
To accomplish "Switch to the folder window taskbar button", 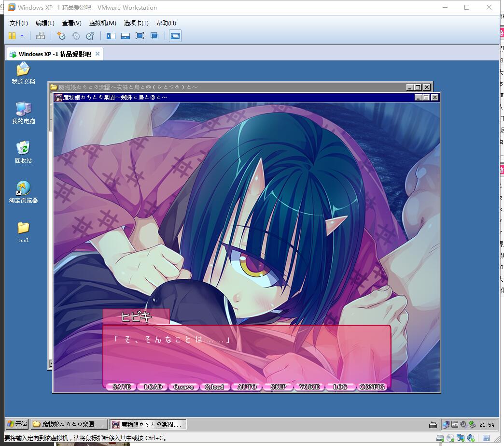I will coord(70,424).
